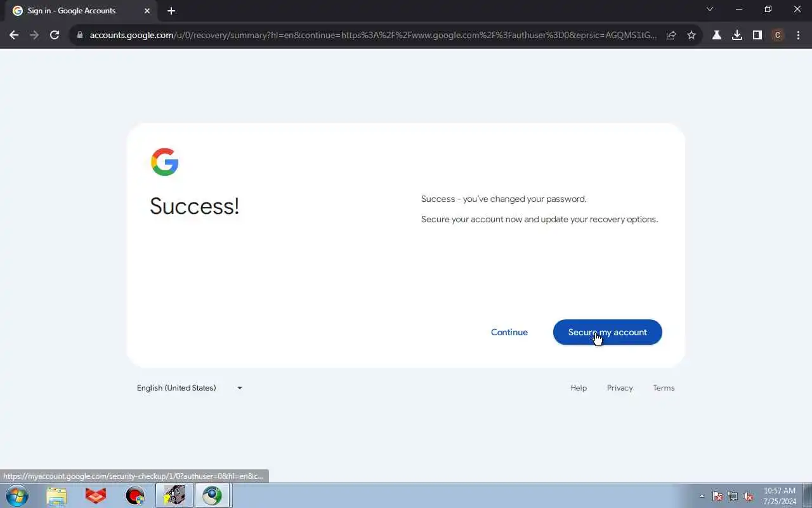
Task: Click the share page icon in address bar
Action: click(671, 35)
